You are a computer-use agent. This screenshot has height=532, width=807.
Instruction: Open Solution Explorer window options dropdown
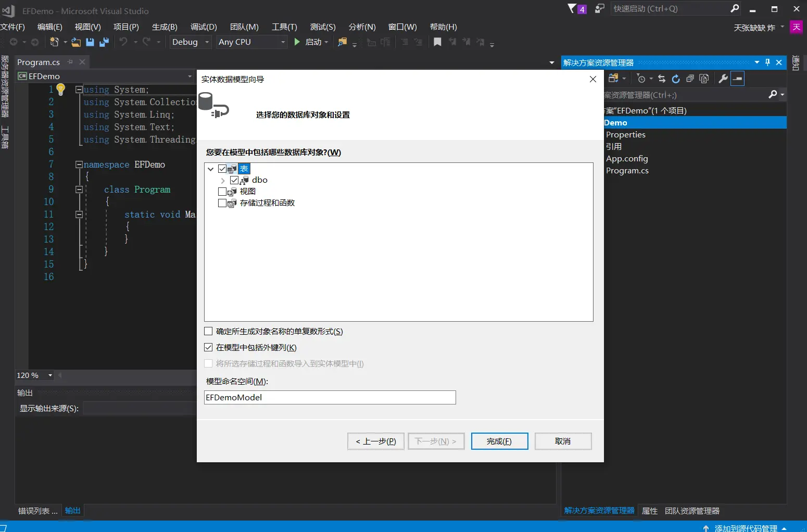pyautogui.click(x=757, y=62)
